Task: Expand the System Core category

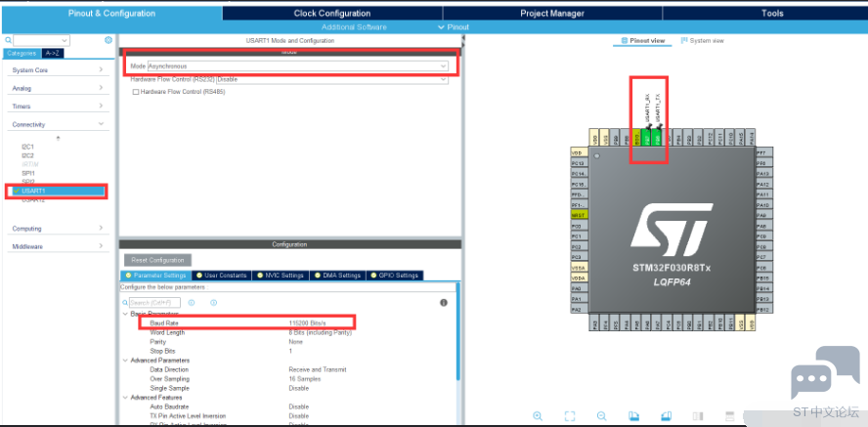Action: pos(57,70)
